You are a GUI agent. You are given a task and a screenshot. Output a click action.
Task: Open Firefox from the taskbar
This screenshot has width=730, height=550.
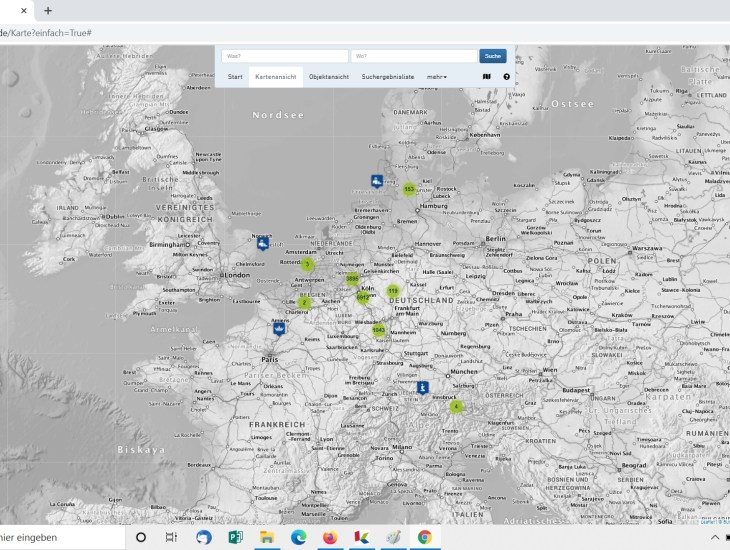coord(330,537)
